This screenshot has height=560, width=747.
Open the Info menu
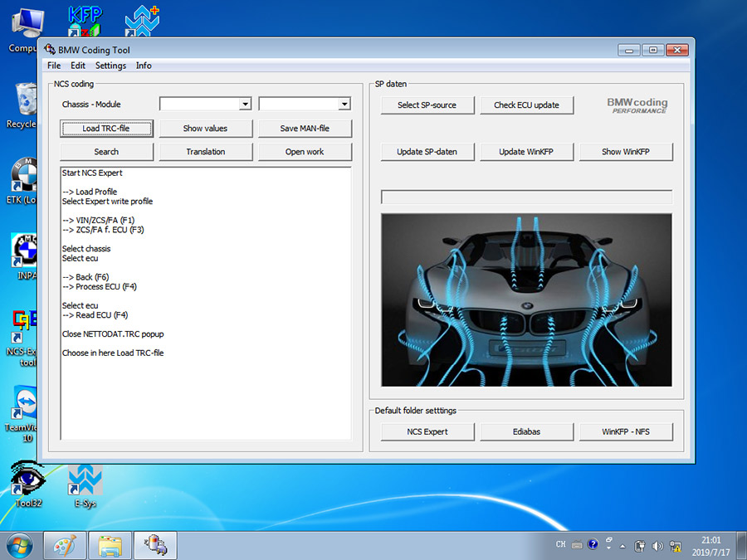[144, 66]
